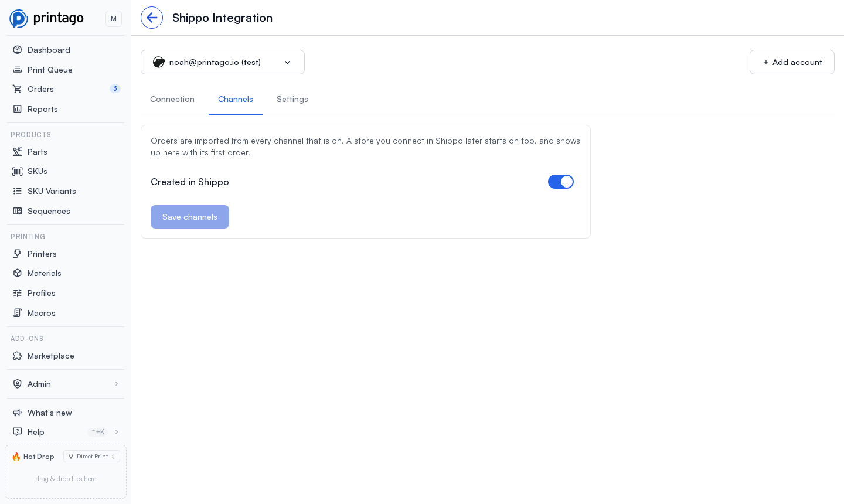Screen dimensions: 844x504
Task: Toggle the Created in Shippo channel switch
Action: click(561, 182)
